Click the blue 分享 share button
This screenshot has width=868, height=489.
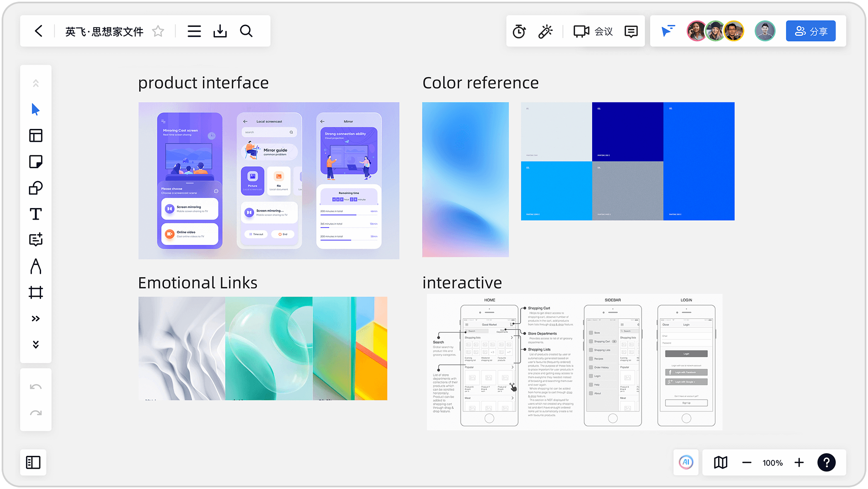[810, 31]
